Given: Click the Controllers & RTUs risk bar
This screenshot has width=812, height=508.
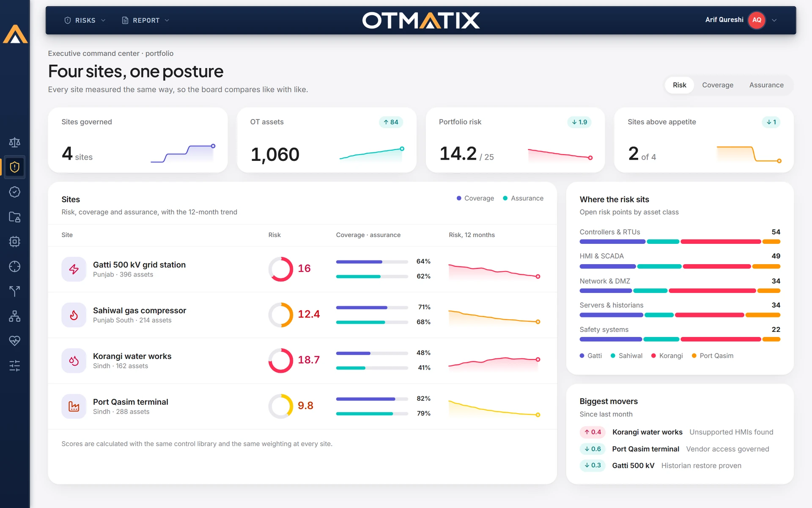Looking at the screenshot, I should pos(680,242).
